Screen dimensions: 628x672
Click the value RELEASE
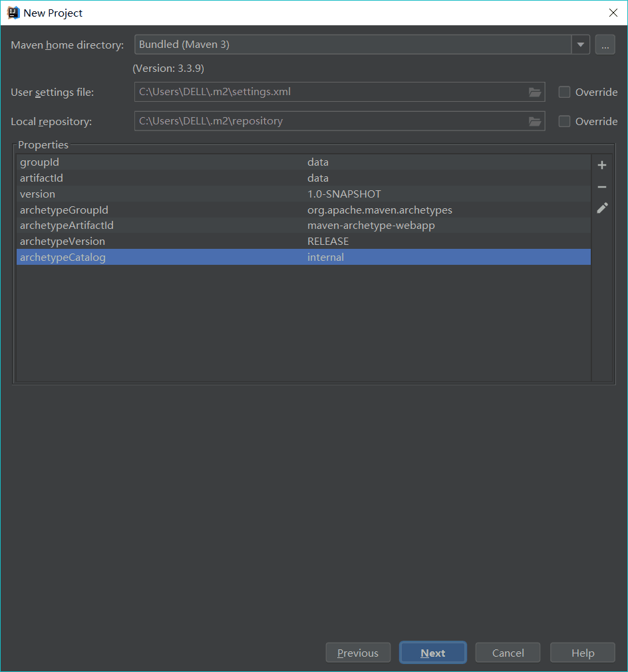pyautogui.click(x=328, y=242)
